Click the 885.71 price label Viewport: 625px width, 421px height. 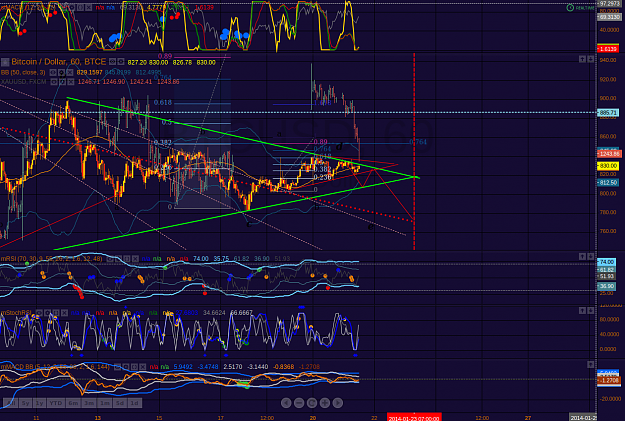(x=608, y=113)
